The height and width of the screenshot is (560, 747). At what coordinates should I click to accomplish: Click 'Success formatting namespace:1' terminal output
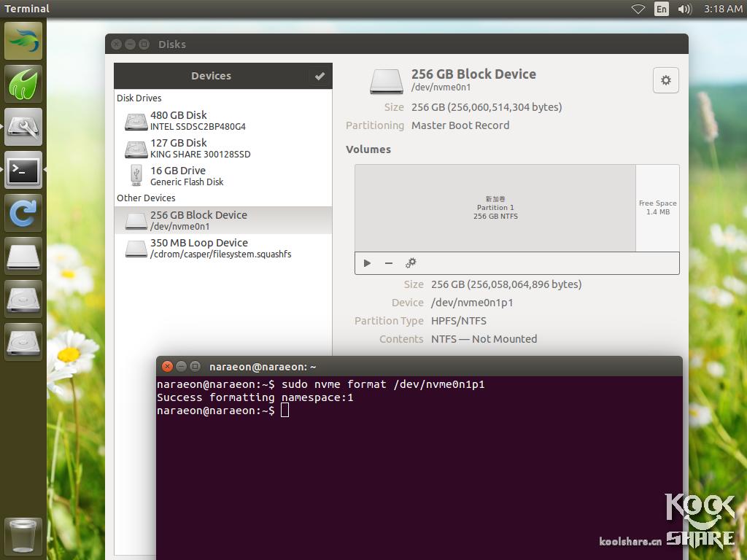(255, 397)
